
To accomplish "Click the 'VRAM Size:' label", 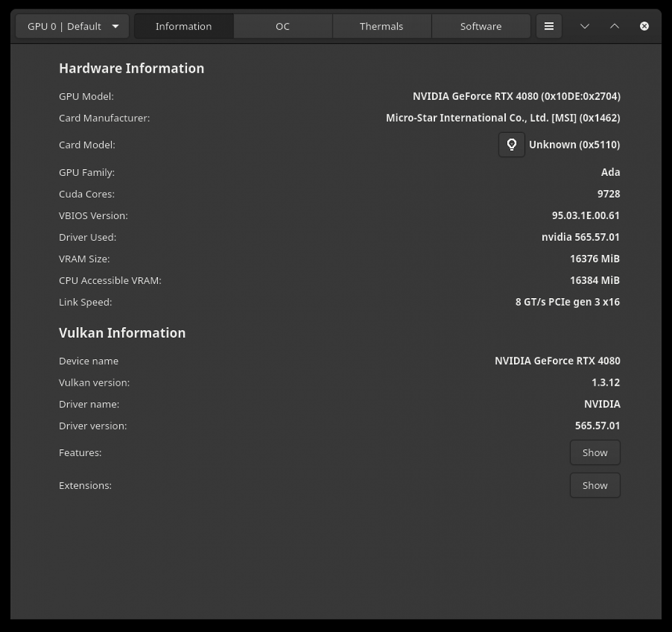I will coord(84,259).
